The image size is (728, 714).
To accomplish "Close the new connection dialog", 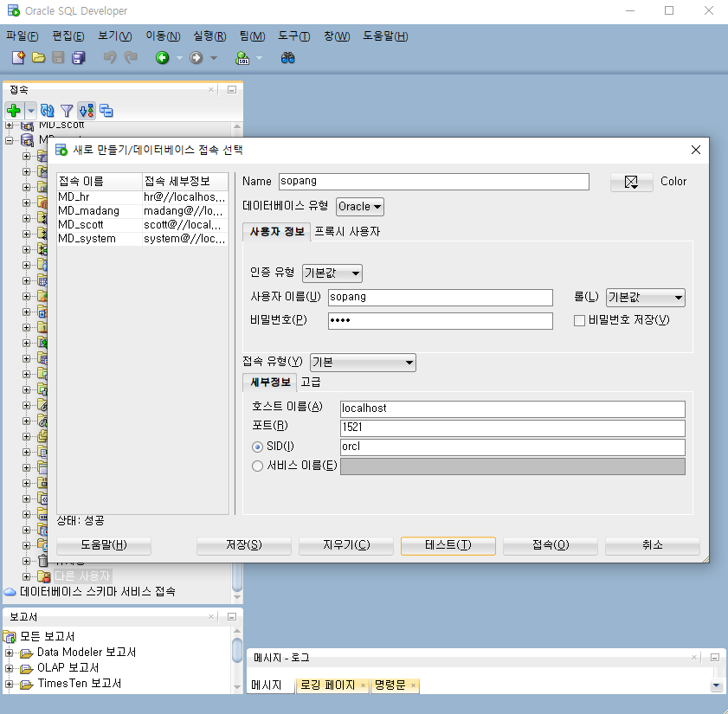I will tap(695, 150).
